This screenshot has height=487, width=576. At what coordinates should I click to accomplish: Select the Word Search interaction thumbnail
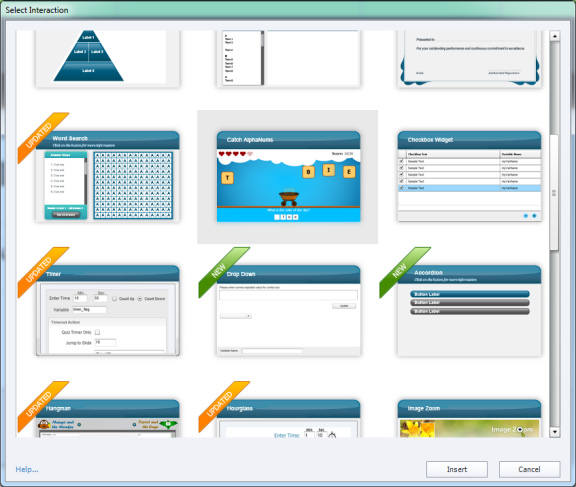pyautogui.click(x=107, y=176)
